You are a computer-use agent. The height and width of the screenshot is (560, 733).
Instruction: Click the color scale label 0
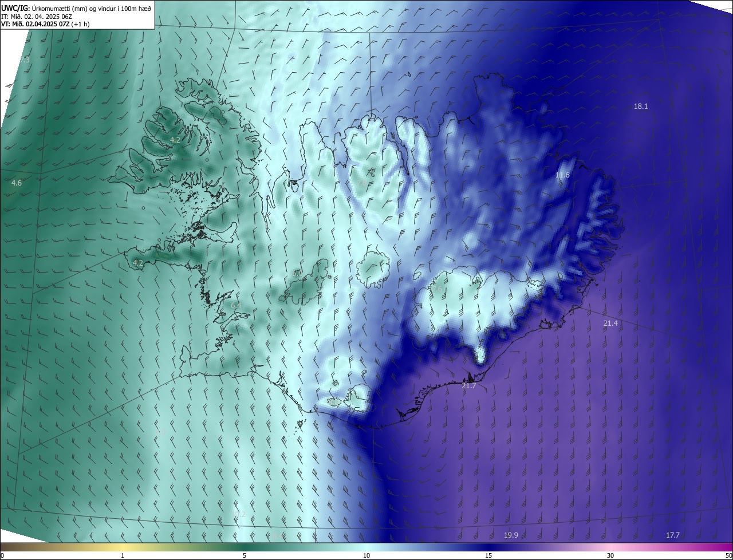pos(2,556)
